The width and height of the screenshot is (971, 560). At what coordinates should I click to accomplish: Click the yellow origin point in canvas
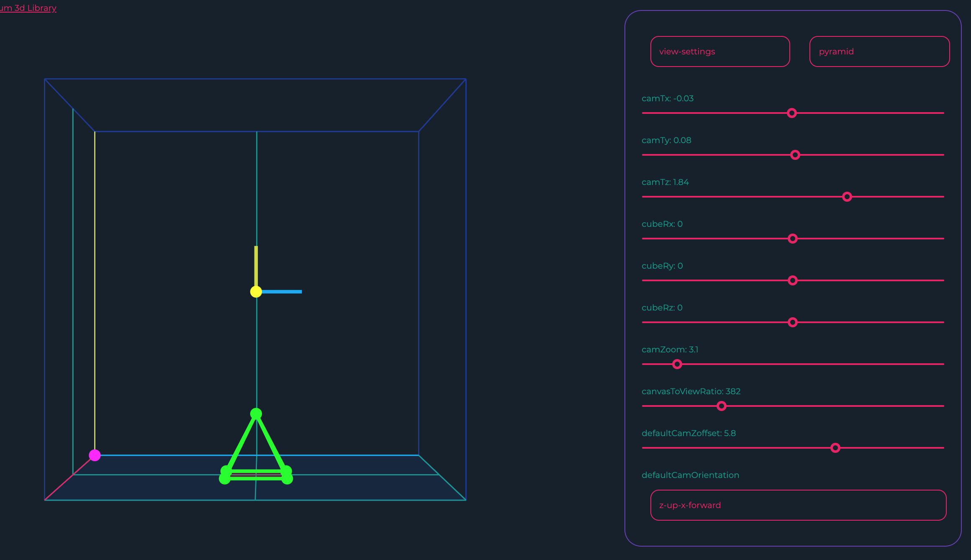point(256,292)
